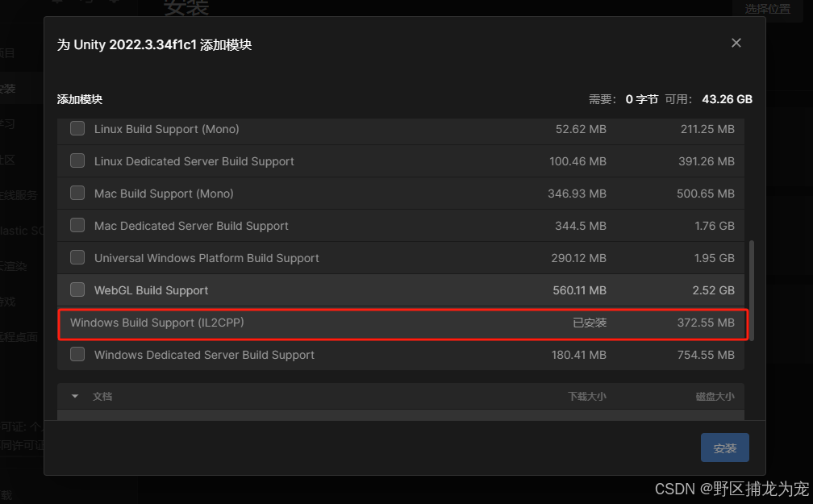This screenshot has width=813, height=504.
Task: Click 选择位置 button in background window
Action: pos(767,10)
